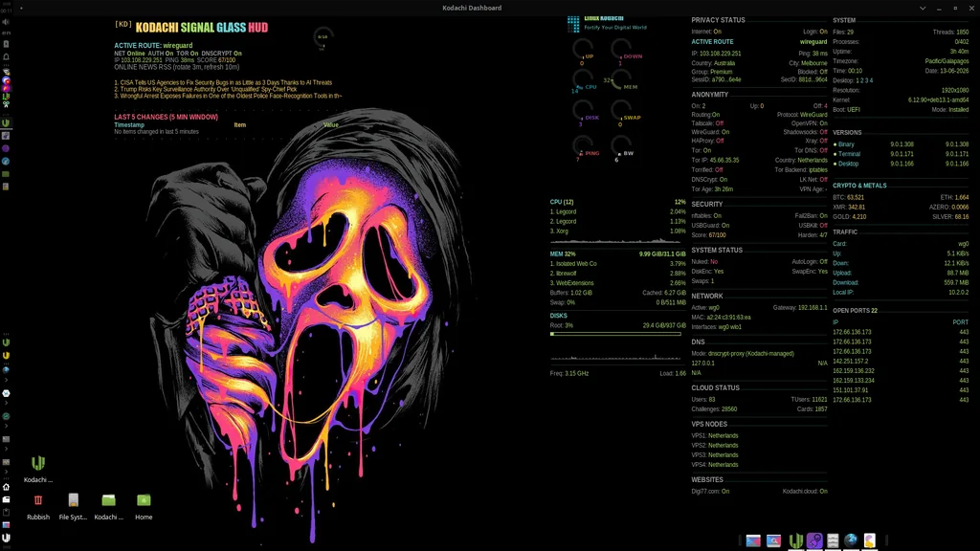Open the file cabinet icon in bottom dock
Image resolution: width=980 pixels, height=551 pixels.
[x=833, y=540]
